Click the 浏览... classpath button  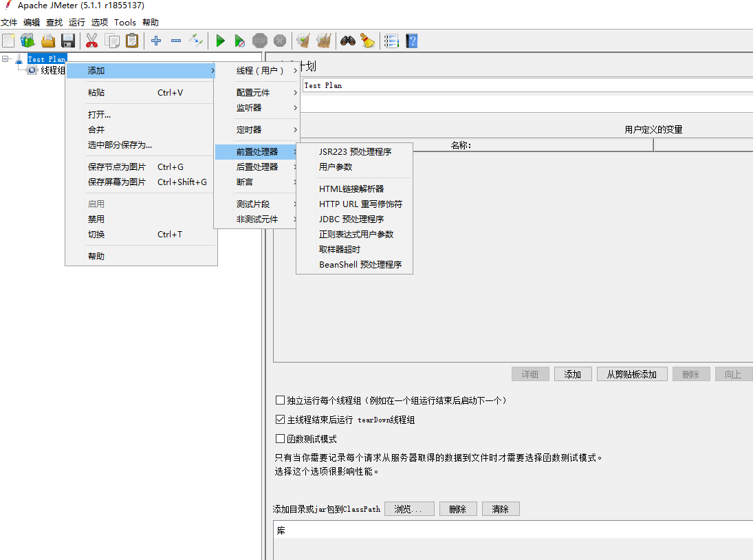(410, 509)
